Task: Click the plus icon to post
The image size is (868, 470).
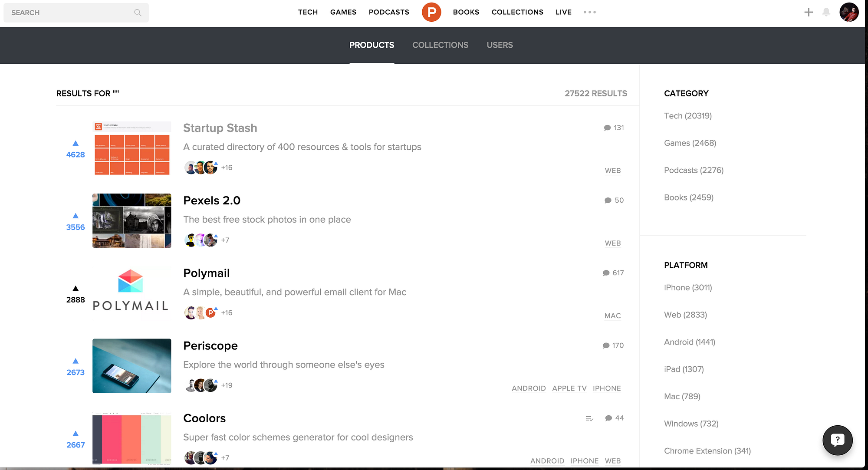Action: click(x=808, y=12)
